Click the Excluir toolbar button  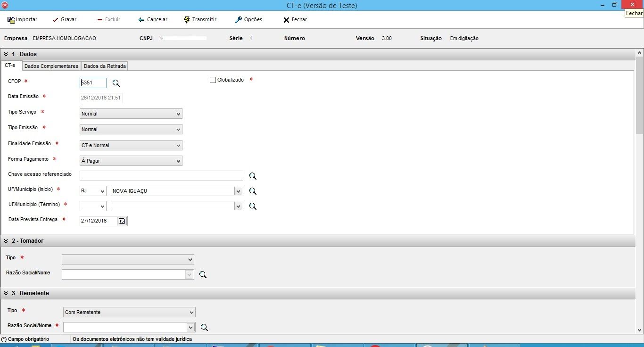108,20
